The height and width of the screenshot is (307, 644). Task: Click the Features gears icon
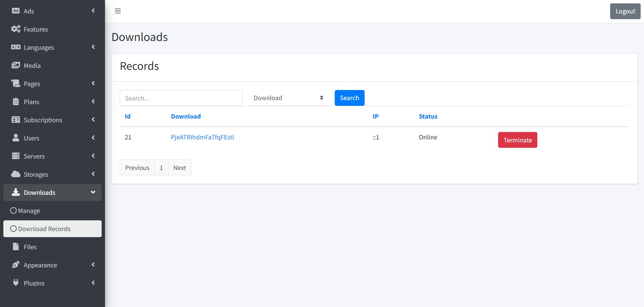16,29
